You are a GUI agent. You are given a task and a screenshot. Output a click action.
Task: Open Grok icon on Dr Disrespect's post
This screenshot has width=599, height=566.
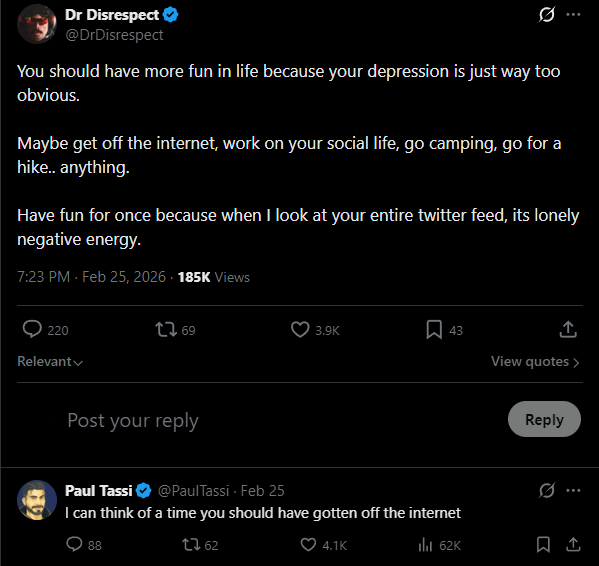pos(547,15)
